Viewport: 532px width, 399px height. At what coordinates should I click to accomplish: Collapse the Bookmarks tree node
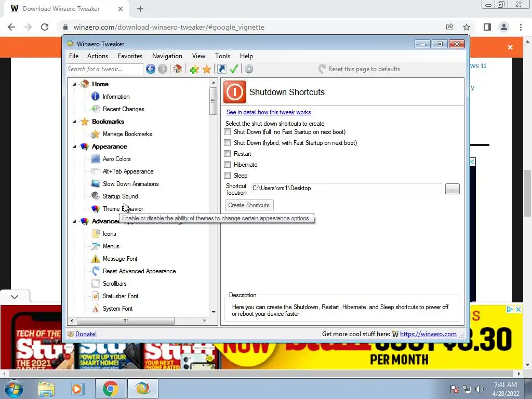74,122
